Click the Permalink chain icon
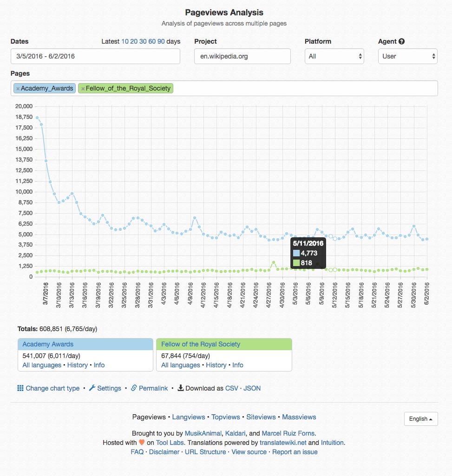452x476 pixels. coord(134,388)
